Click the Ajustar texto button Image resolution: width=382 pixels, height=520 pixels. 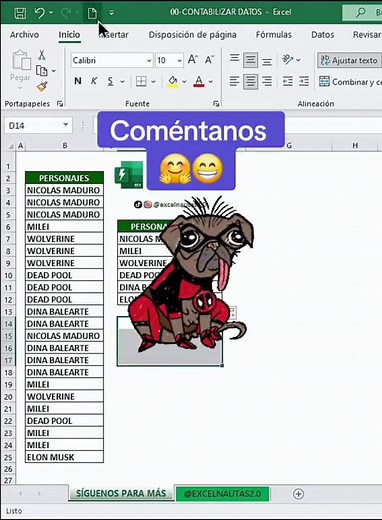pyautogui.click(x=349, y=60)
